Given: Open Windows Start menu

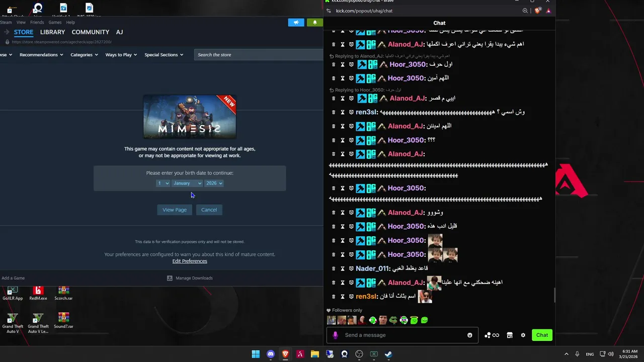Looking at the screenshot, I should pos(256,354).
